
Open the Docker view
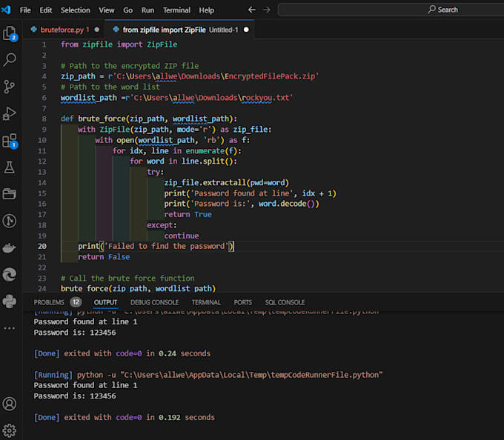tap(10, 247)
